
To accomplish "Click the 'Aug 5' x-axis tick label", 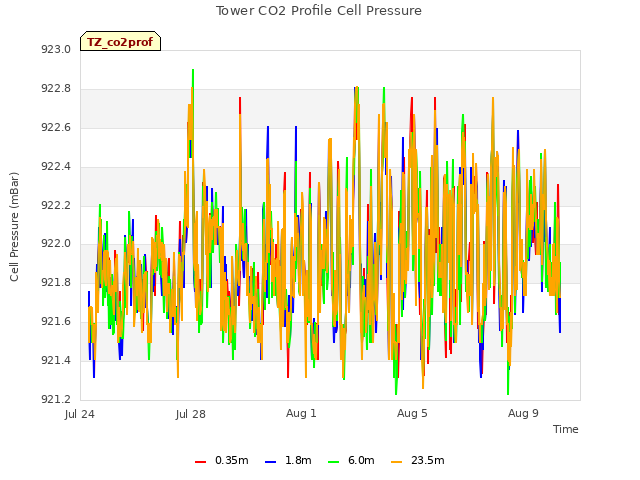I will pyautogui.click(x=412, y=413).
